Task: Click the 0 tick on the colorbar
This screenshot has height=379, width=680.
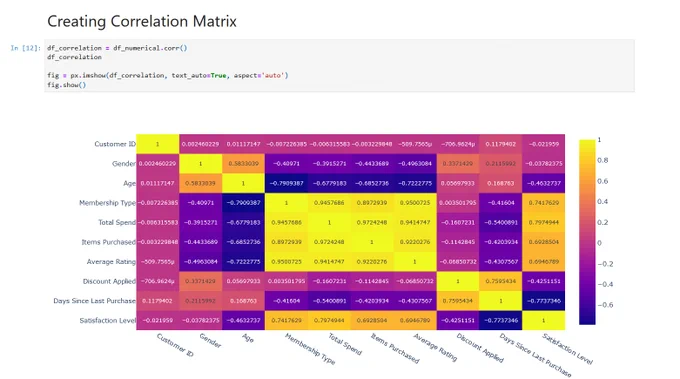Action: [x=599, y=243]
